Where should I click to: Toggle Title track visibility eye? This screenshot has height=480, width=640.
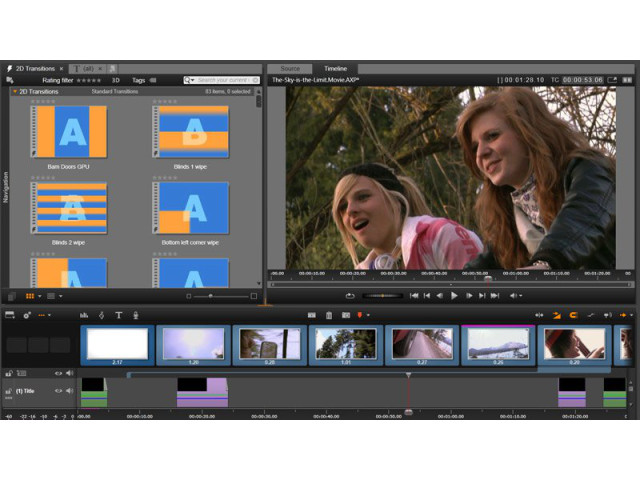coord(58,391)
